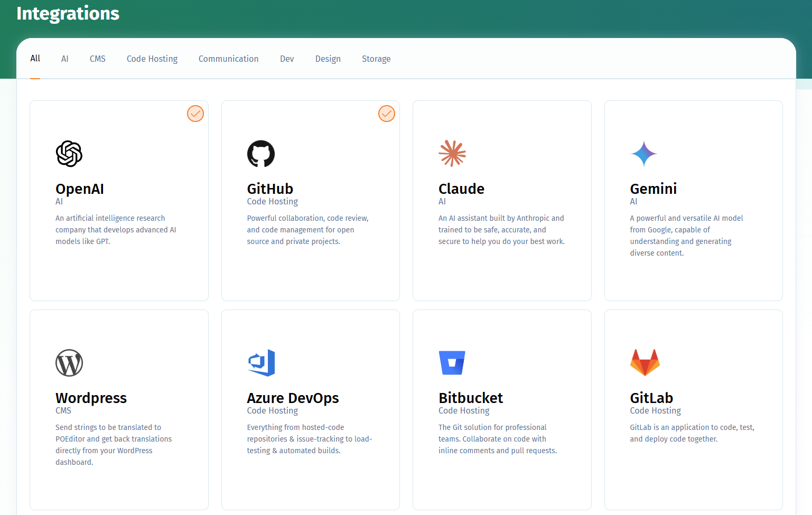Click 'Code Hosting' label under GitLab

(x=656, y=410)
